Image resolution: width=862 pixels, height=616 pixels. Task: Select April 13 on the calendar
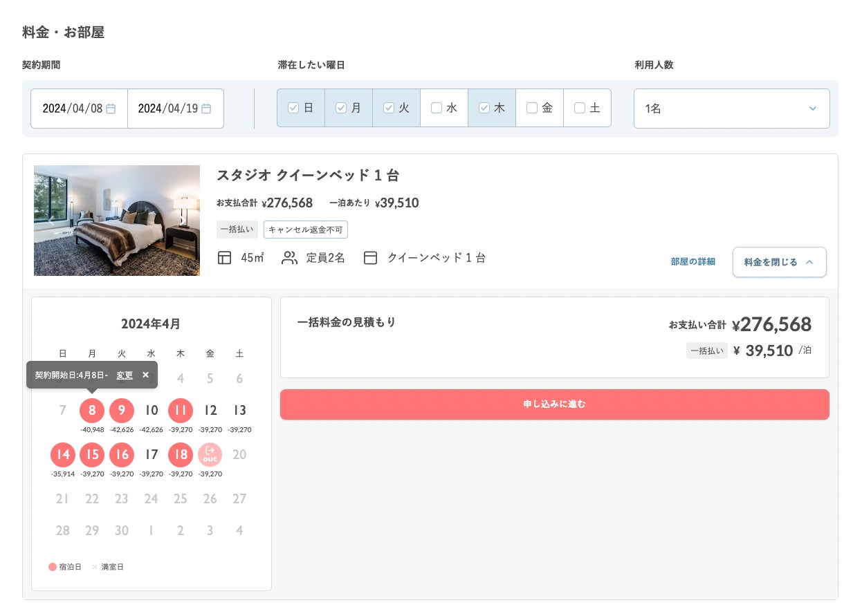tap(239, 410)
